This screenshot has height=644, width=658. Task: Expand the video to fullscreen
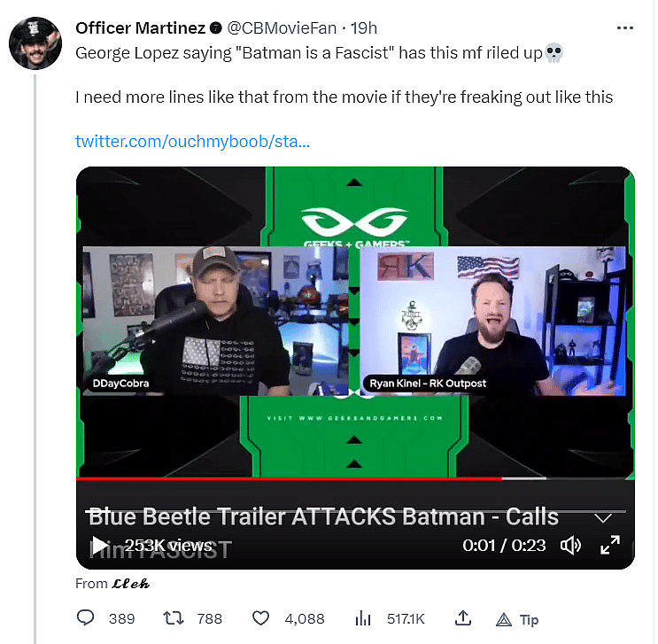610,545
